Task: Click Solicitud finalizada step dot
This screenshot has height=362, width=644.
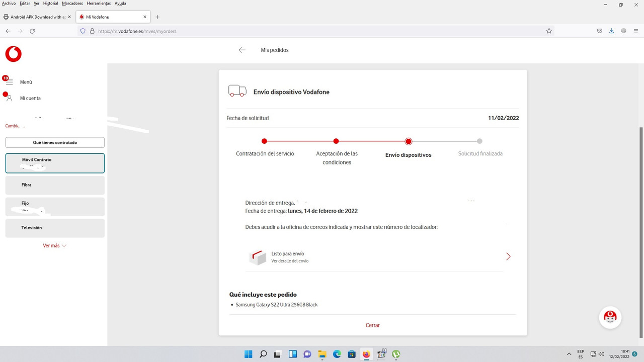Action: click(479, 141)
